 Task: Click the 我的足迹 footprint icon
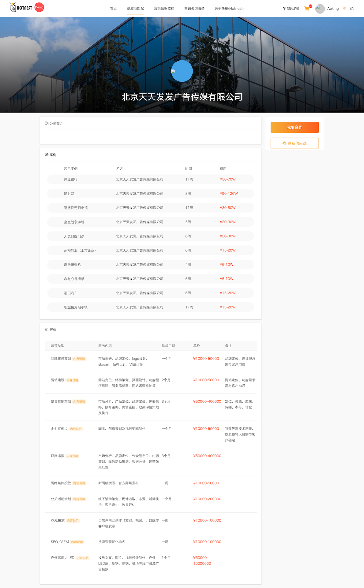[284, 9]
